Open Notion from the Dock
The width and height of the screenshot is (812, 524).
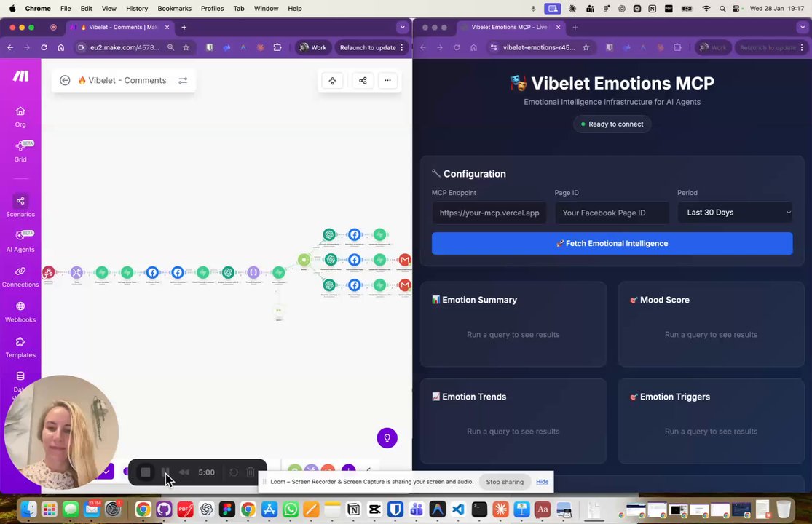(x=354, y=509)
